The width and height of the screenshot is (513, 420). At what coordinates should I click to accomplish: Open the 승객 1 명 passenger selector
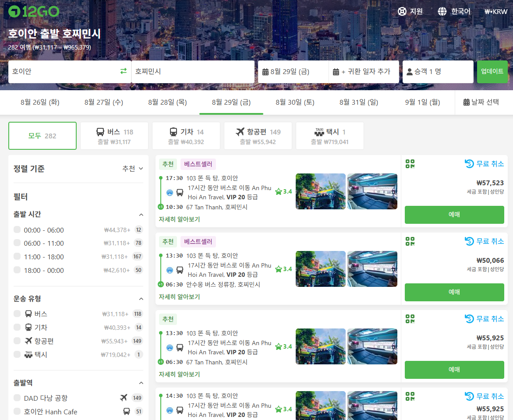(438, 72)
